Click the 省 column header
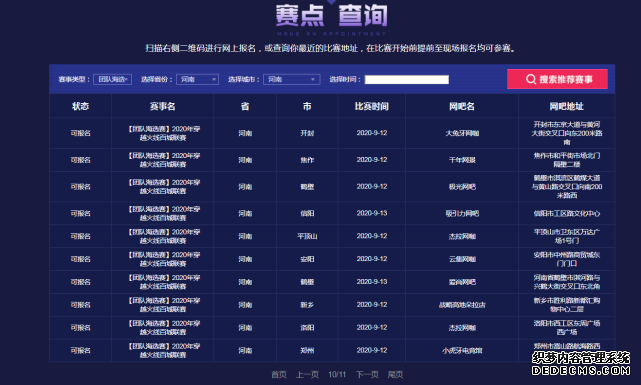Screen dimensions: 641x385 point(245,106)
